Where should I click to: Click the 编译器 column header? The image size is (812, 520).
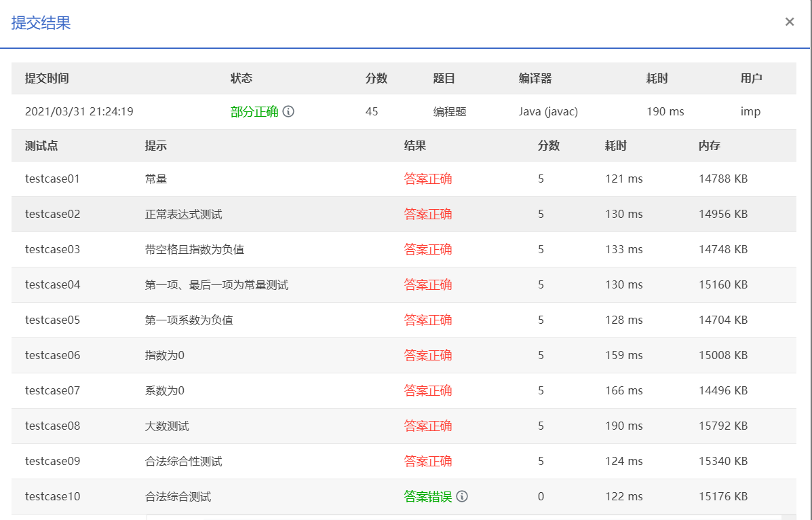point(535,78)
